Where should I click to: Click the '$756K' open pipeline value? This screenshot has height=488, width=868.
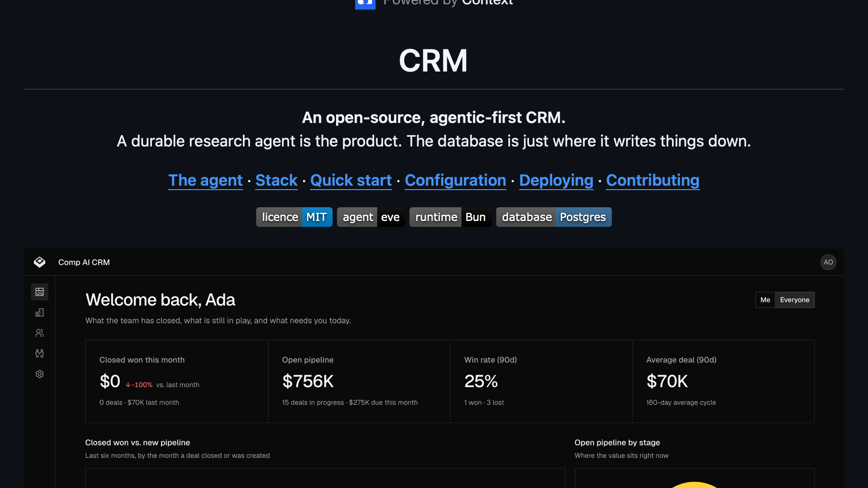pos(308,381)
